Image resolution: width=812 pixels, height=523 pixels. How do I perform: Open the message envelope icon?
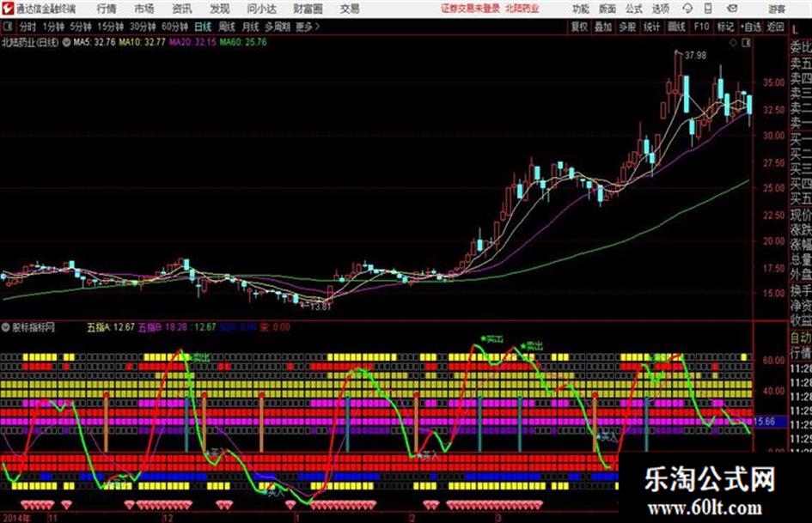click(x=732, y=9)
